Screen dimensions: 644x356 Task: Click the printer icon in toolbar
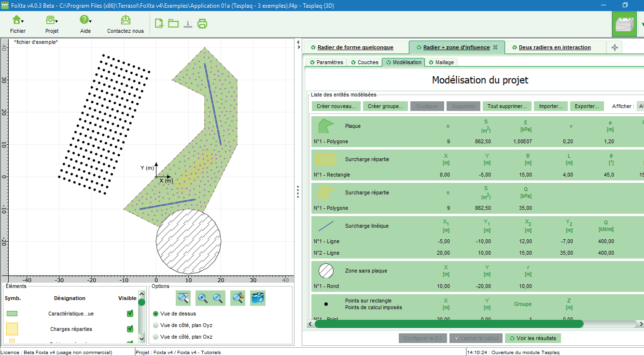pyautogui.click(x=202, y=23)
